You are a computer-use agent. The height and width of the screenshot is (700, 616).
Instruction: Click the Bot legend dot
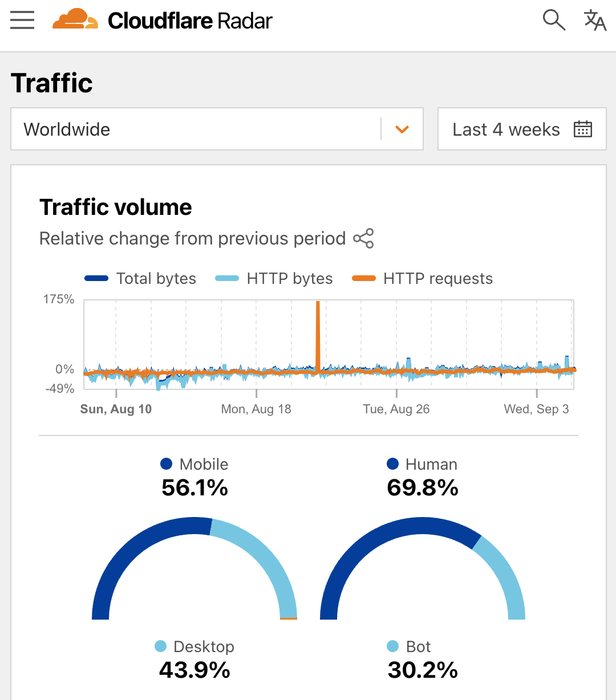(x=392, y=646)
